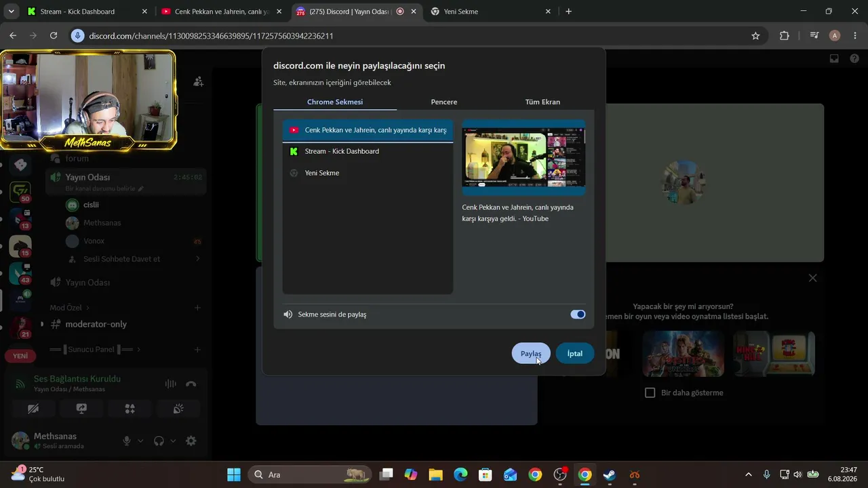Switch to the Tüm Ekran tab
Image resolution: width=868 pixels, height=488 pixels.
pos(542,102)
